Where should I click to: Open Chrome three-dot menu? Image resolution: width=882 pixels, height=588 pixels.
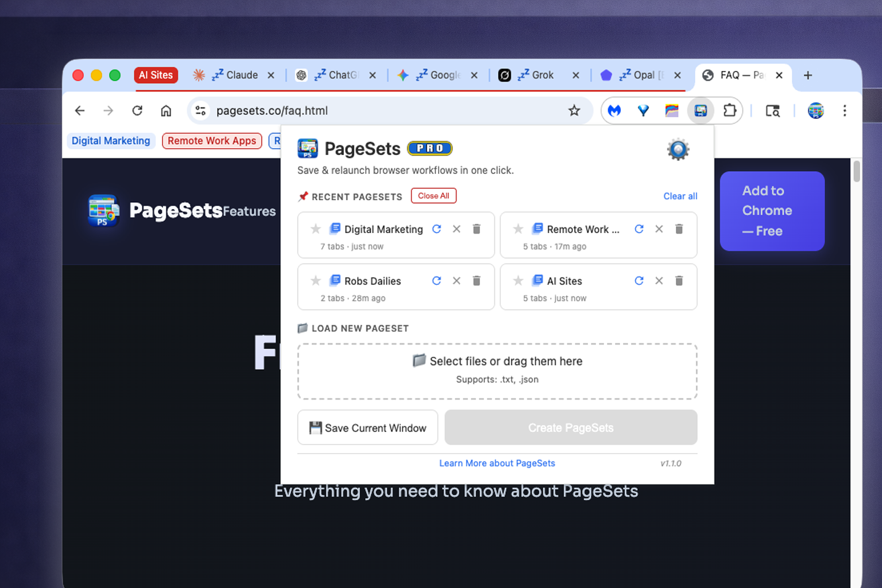click(x=845, y=111)
